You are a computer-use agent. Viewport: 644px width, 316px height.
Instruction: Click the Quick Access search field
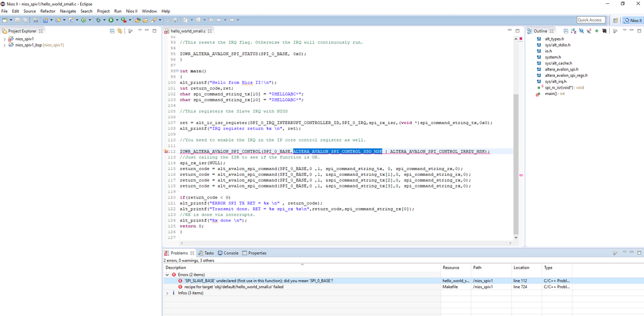coord(590,20)
